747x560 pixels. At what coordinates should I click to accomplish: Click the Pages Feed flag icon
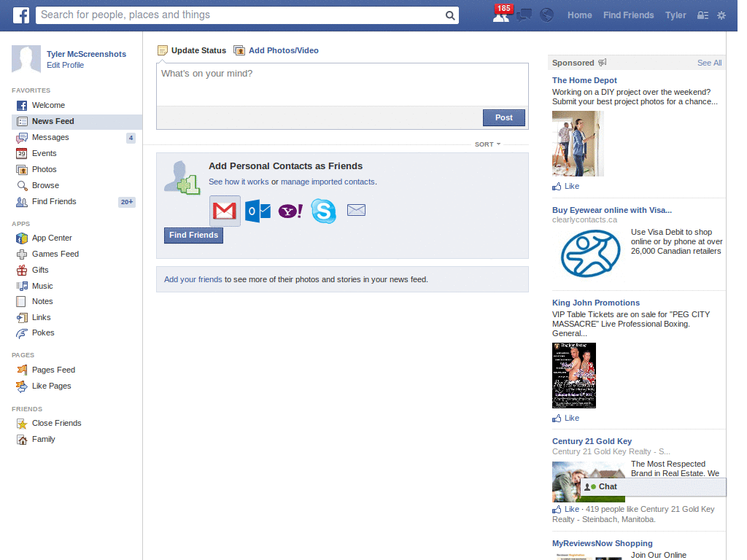click(22, 370)
